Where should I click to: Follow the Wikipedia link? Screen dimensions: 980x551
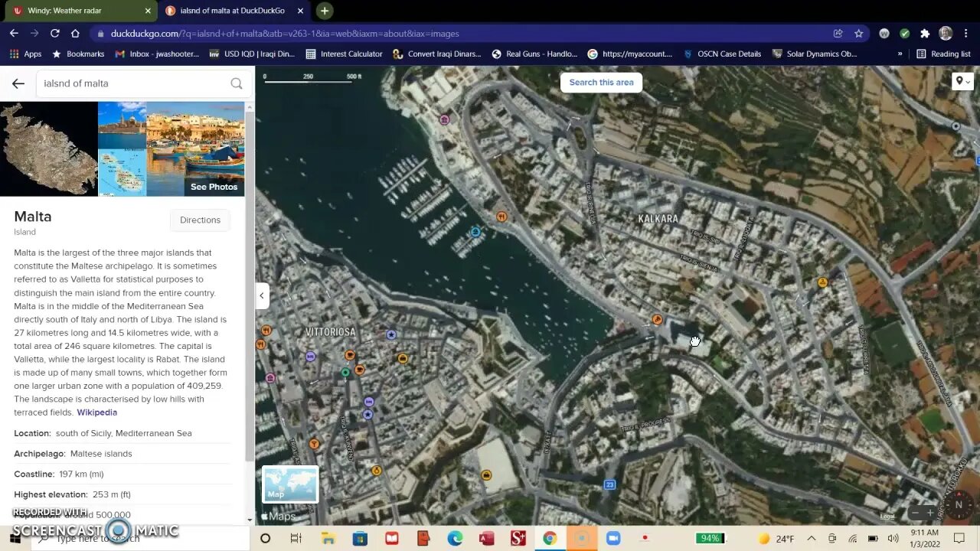[x=96, y=412]
